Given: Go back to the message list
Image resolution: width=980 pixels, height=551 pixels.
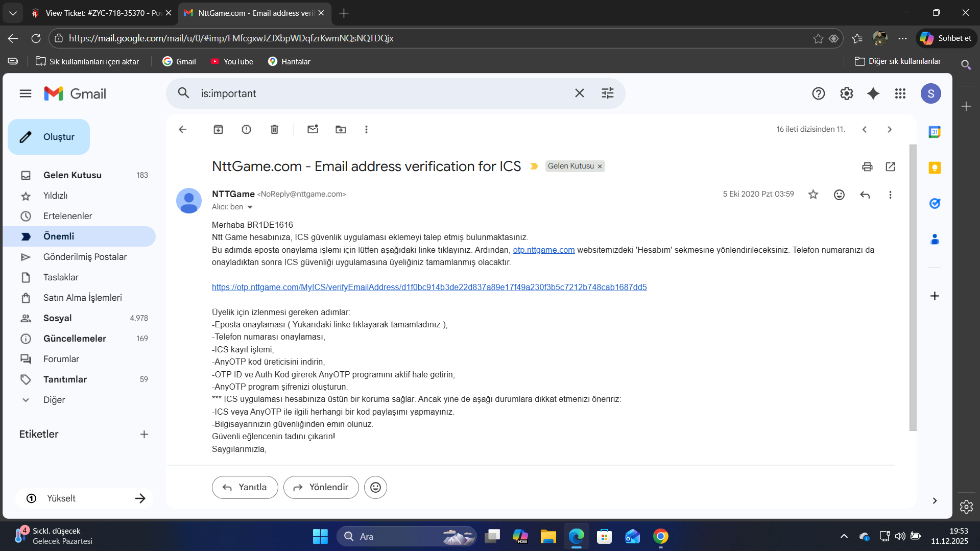Looking at the screenshot, I should pyautogui.click(x=182, y=130).
